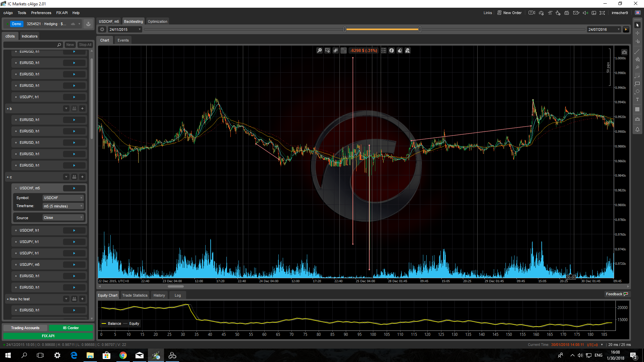Open the Events tab
This screenshot has height=362, width=644.
coord(123,40)
